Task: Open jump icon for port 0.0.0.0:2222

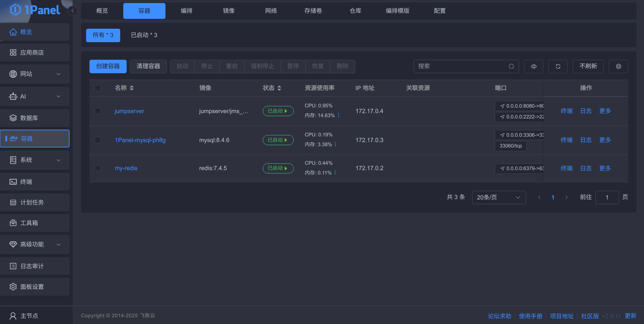Action: [x=502, y=117]
